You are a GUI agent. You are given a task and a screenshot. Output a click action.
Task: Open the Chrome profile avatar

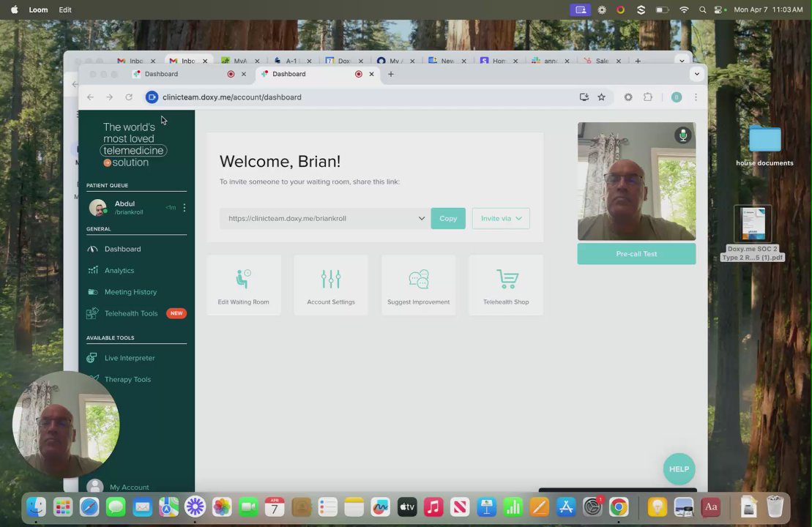[677, 97]
